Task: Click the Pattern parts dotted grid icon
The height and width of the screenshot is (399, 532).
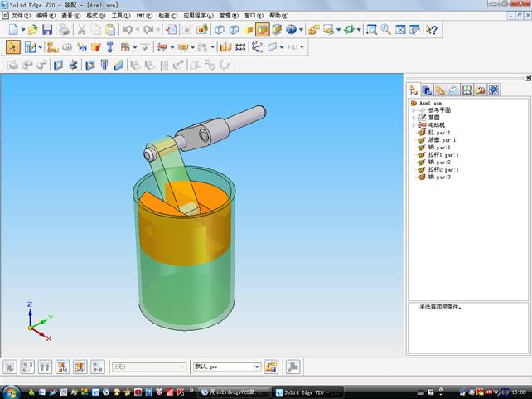Action: point(240,47)
